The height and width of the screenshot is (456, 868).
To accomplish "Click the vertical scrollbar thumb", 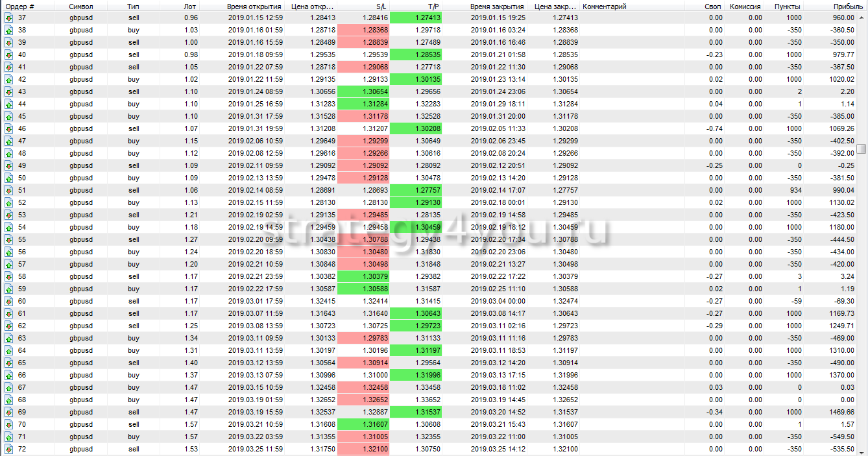I will (861, 149).
